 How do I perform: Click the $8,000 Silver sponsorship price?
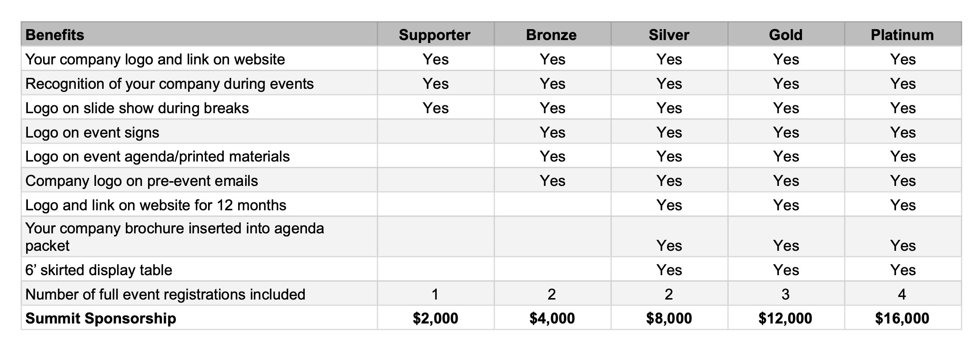click(x=669, y=318)
